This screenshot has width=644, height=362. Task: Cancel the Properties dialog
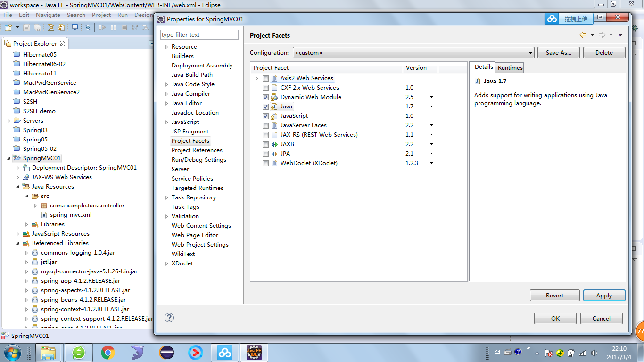602,318
